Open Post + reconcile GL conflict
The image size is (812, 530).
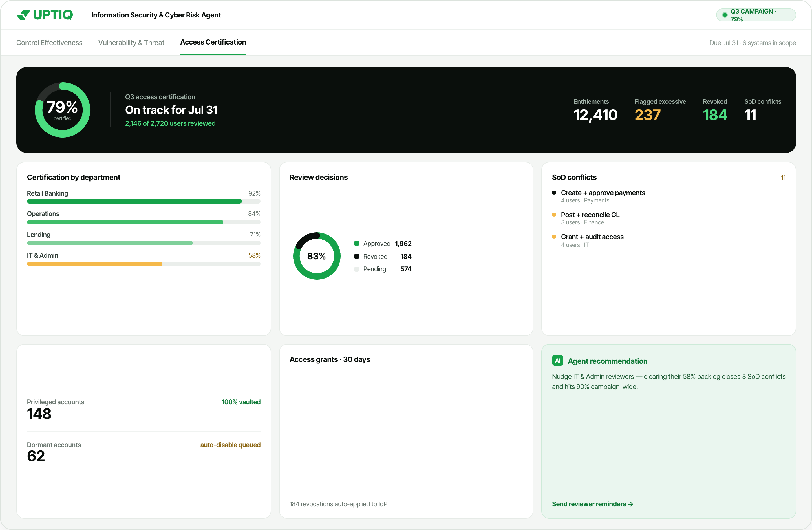click(590, 218)
